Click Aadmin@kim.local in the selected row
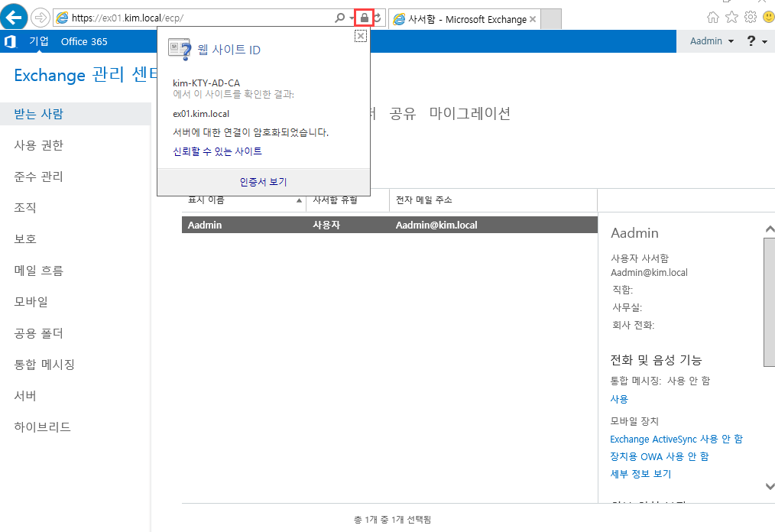The width and height of the screenshot is (775, 532). (x=436, y=225)
